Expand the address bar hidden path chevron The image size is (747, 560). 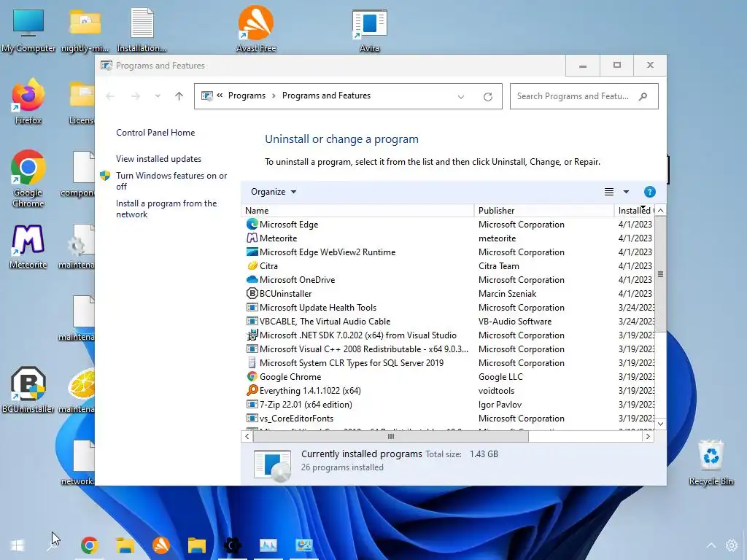click(x=220, y=96)
